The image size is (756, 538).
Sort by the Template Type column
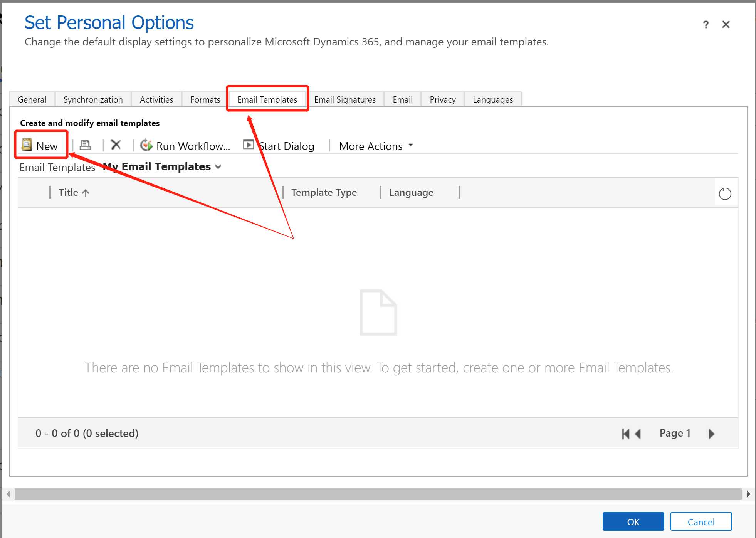pos(324,192)
